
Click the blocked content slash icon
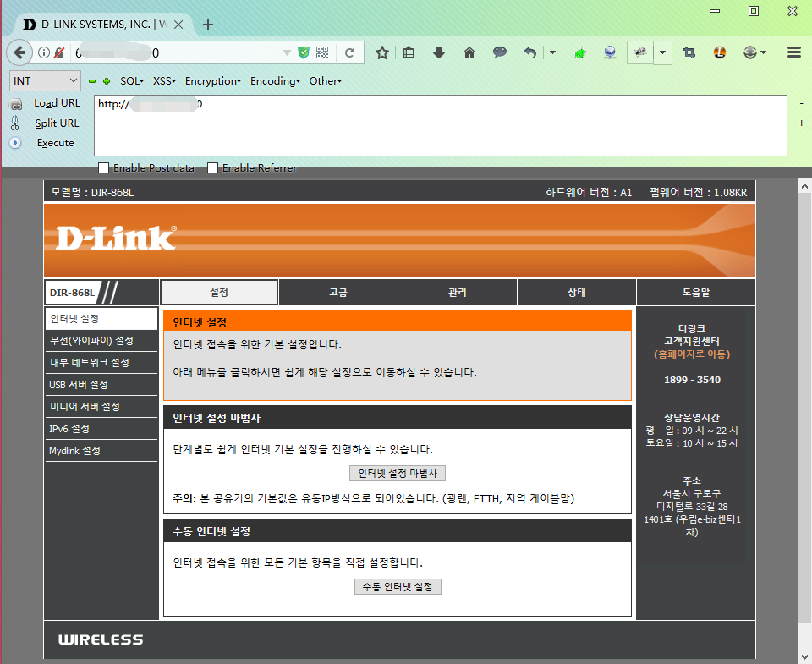(59, 52)
